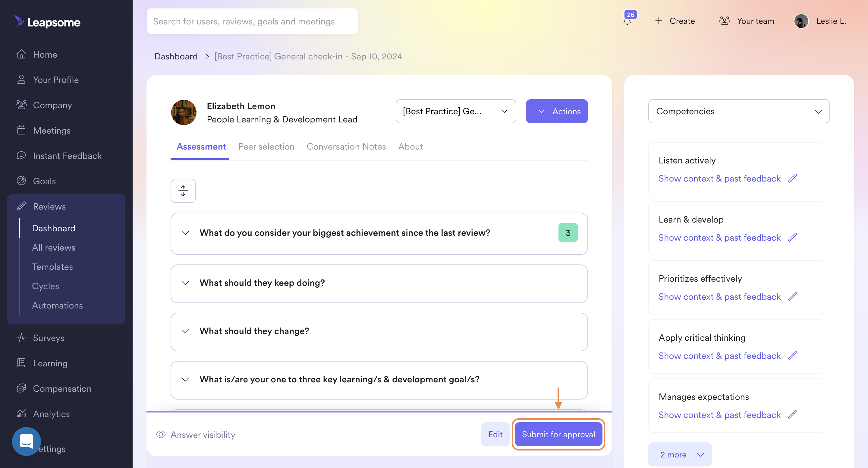Click Dashboard breadcrumb link
The height and width of the screenshot is (468, 868).
pos(176,56)
